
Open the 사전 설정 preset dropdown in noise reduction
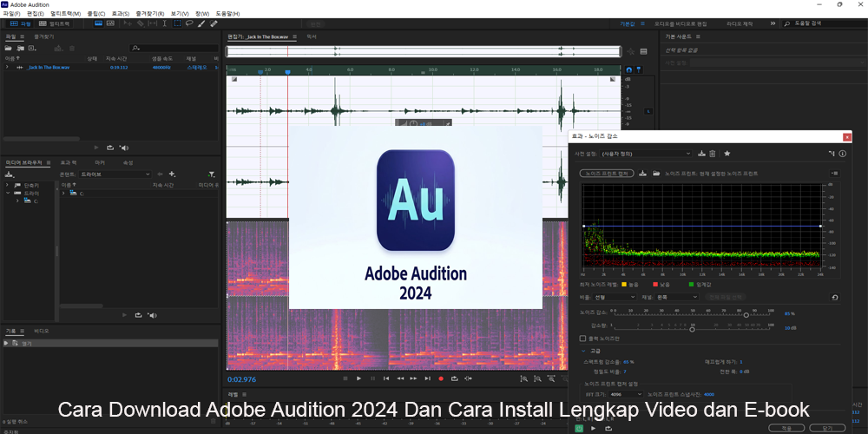coord(646,154)
